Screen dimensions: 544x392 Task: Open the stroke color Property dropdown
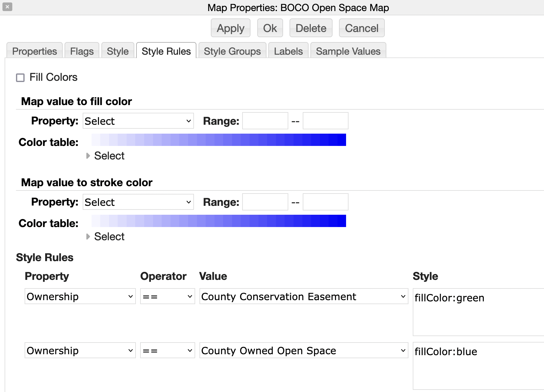[138, 202]
